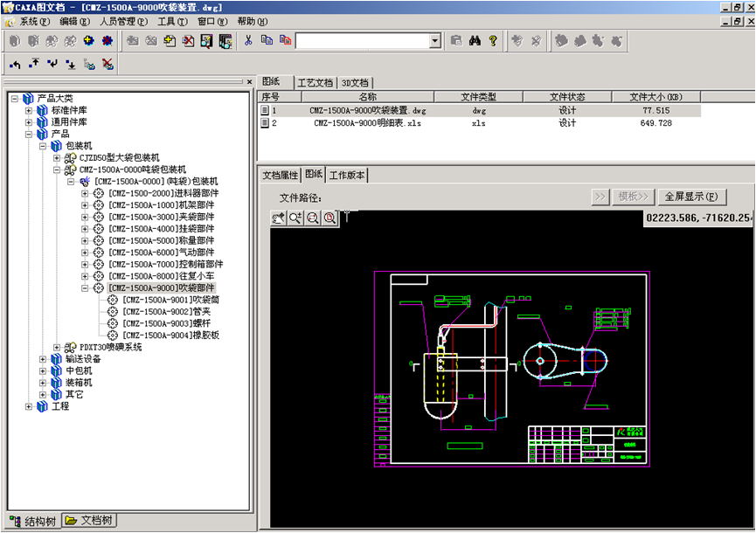756x533 pixels.
Task: Click the dwg file icon in row 1
Action: tap(265, 111)
